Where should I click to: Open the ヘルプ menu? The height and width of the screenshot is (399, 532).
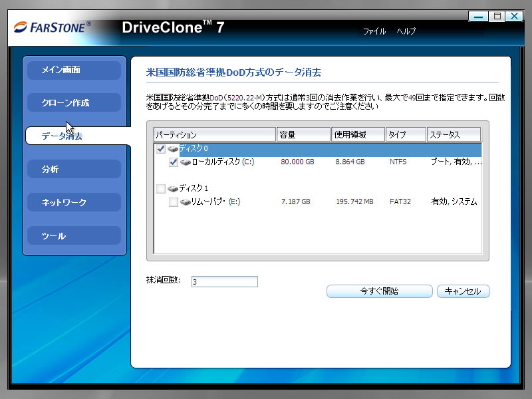[406, 31]
